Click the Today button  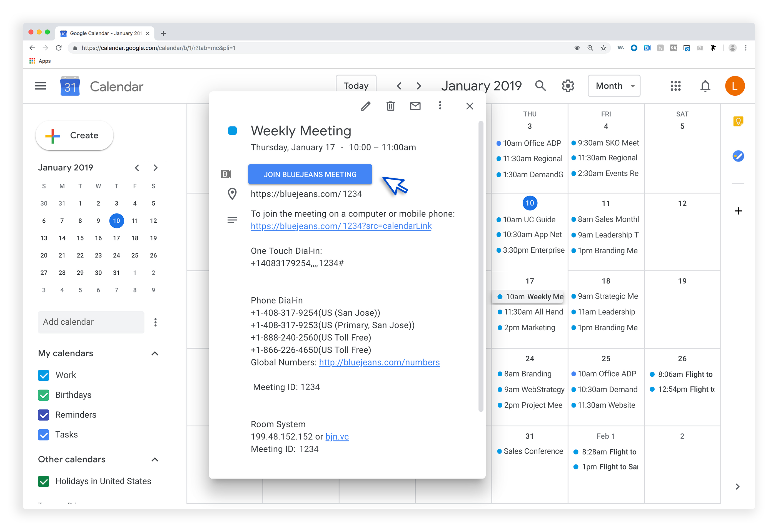click(356, 86)
